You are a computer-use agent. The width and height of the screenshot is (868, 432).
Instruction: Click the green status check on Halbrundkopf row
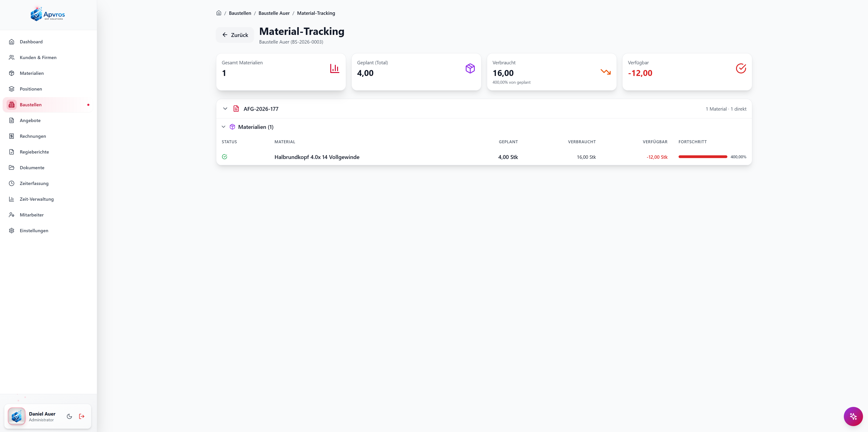click(225, 156)
